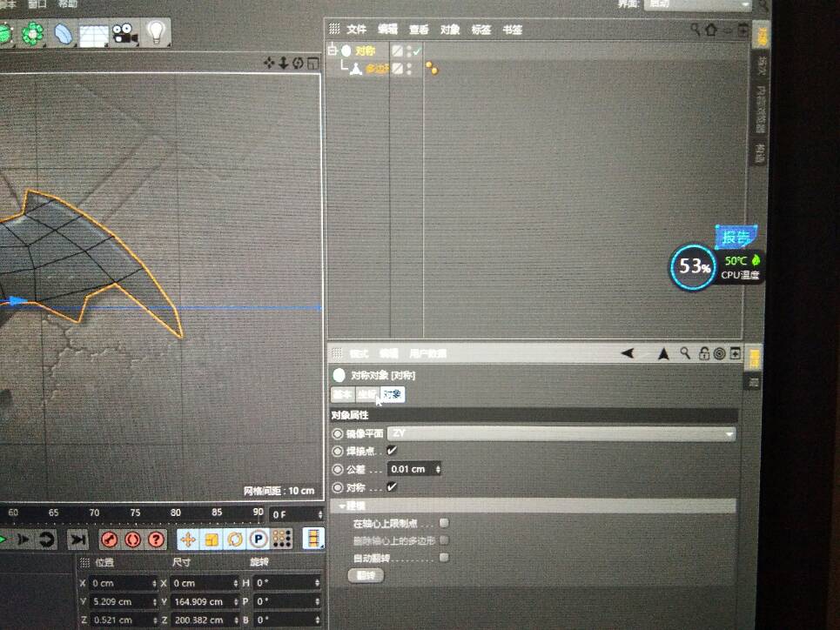Click the loop playback circular arrow button

tap(47, 539)
